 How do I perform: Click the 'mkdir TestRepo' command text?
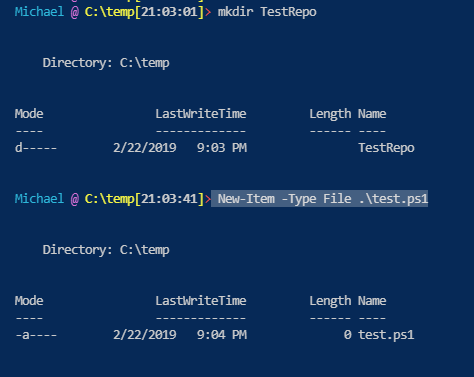(x=267, y=12)
